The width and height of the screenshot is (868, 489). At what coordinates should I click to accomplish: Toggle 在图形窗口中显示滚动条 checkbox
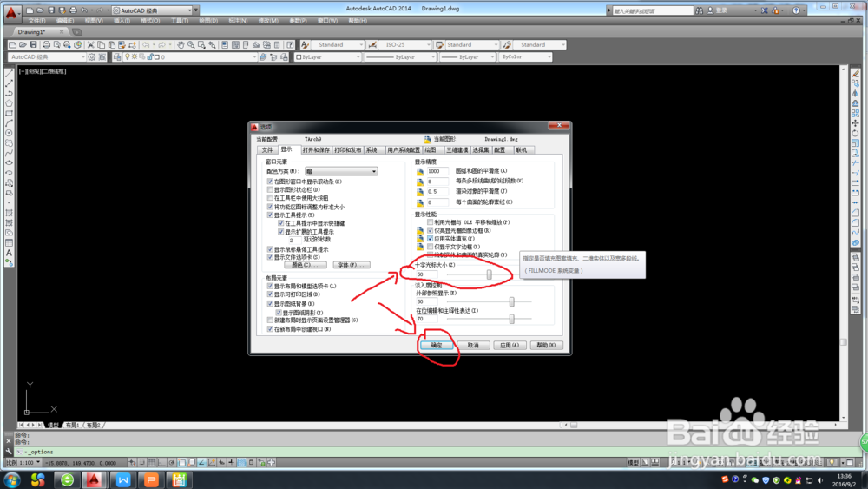pyautogui.click(x=270, y=182)
